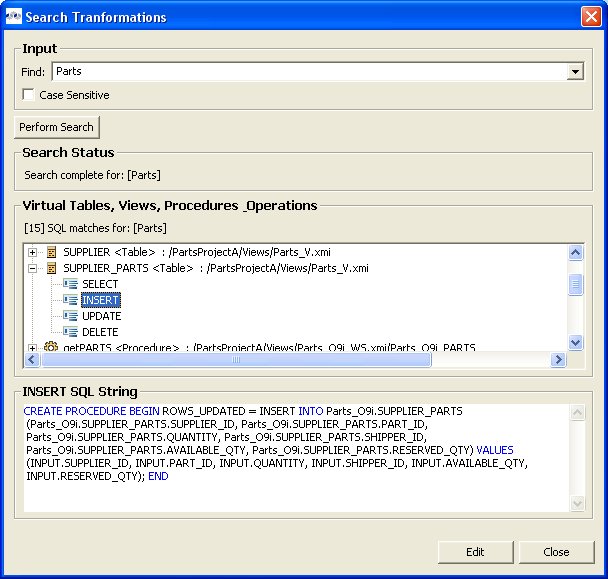The width and height of the screenshot is (608, 579).
Task: Open the Find dropdown list
Action: (575, 72)
